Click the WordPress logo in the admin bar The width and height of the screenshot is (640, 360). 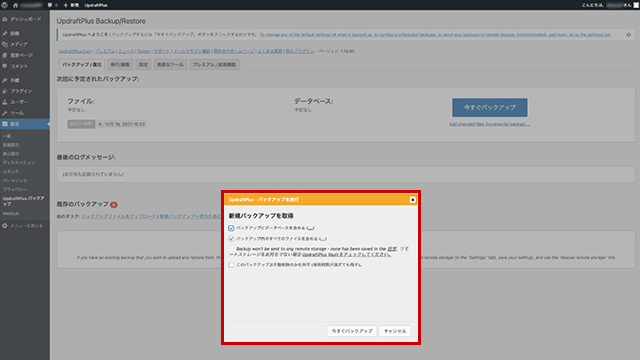(4, 5)
